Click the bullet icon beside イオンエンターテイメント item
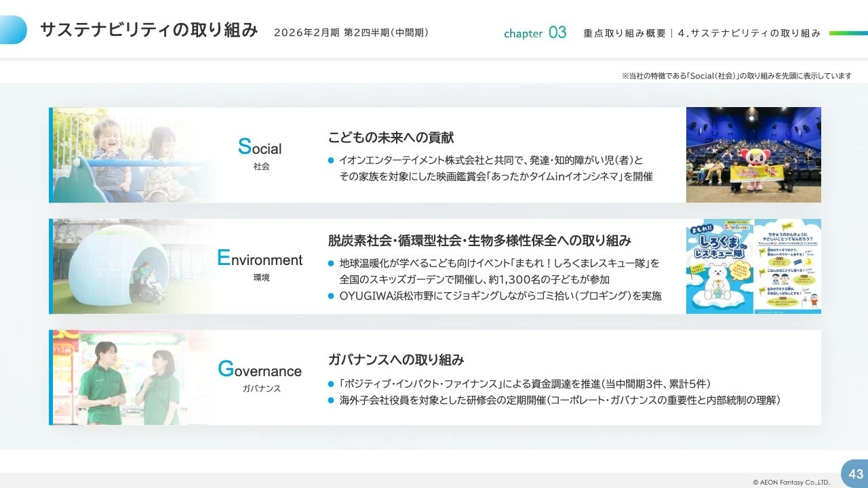The image size is (868, 488). tap(332, 161)
